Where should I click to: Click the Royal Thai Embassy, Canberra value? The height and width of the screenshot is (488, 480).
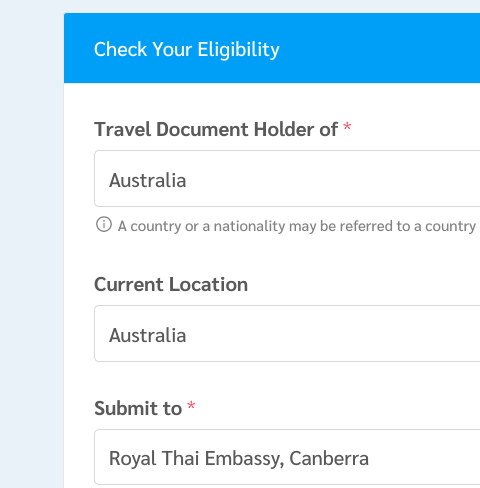[x=239, y=458]
